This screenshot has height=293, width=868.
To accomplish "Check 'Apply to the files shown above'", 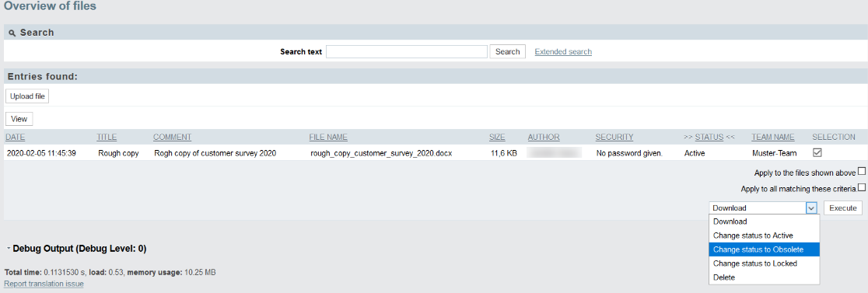I will click(x=861, y=172).
